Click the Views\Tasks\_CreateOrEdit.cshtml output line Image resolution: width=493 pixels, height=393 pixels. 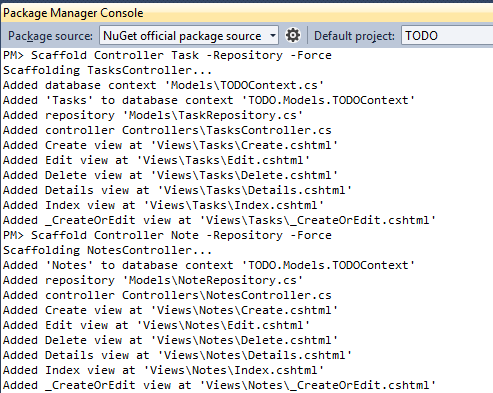point(219,220)
